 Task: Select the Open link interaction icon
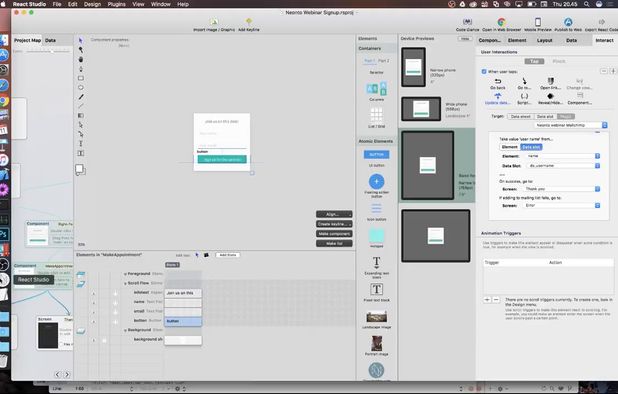click(551, 81)
